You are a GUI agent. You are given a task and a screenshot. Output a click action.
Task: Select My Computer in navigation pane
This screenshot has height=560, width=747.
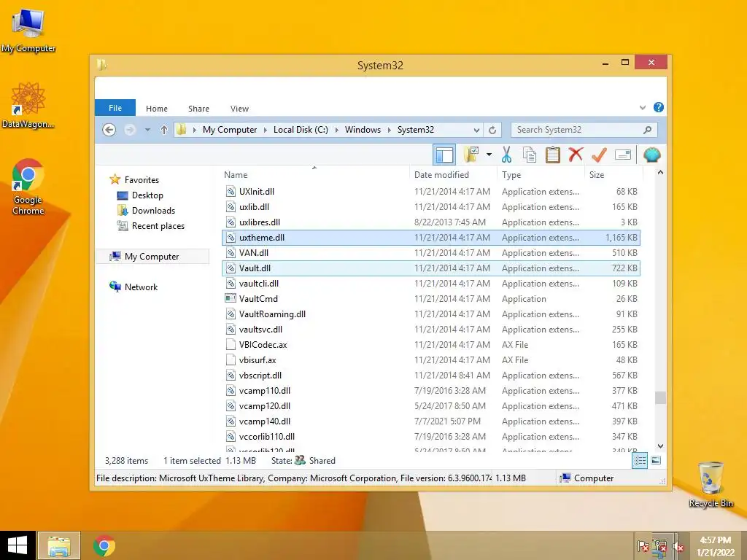click(152, 256)
